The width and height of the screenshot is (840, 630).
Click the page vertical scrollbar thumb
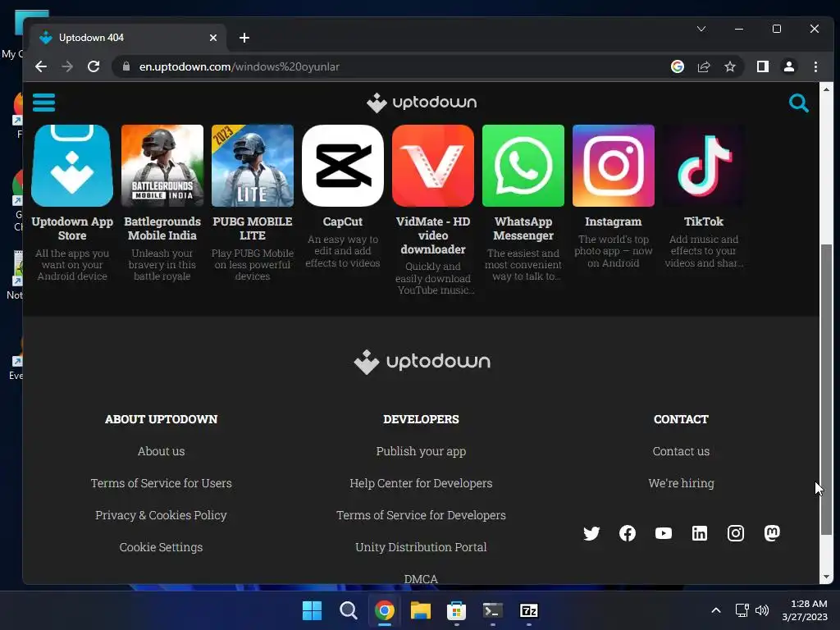coord(826,389)
